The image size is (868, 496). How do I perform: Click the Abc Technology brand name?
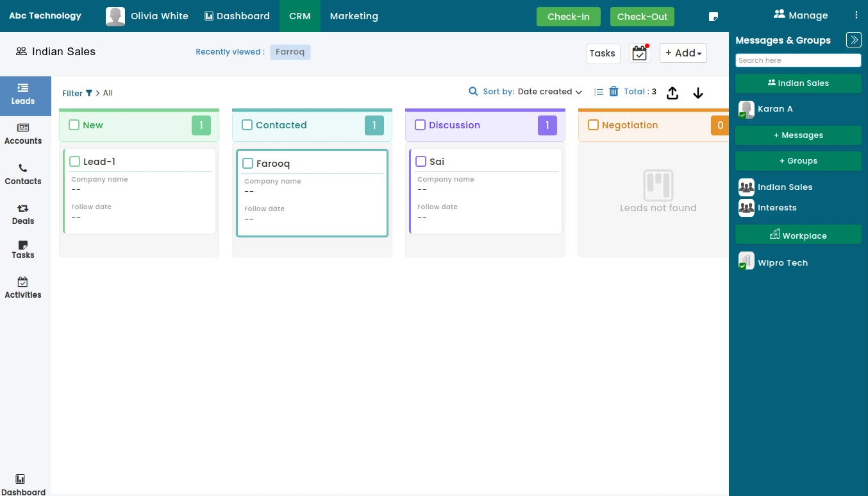[x=45, y=15]
